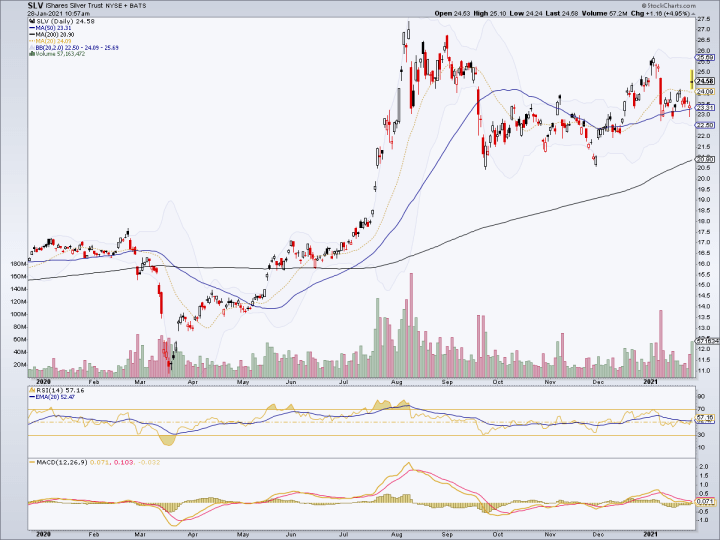Select the MA(20) 24.09 legend entry
720x540 pixels.
coord(51,41)
